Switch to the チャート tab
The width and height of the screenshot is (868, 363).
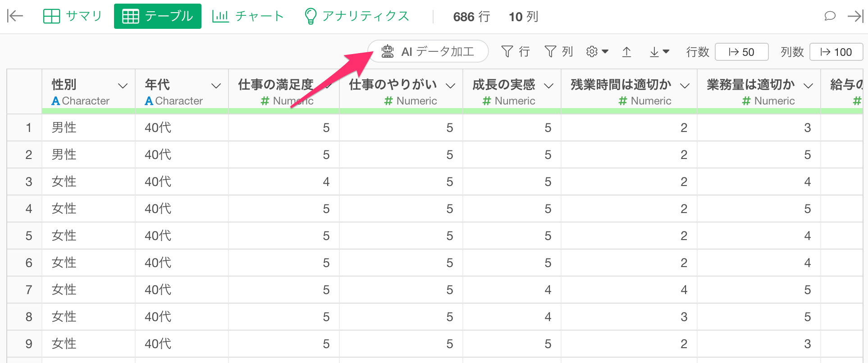click(x=248, y=16)
